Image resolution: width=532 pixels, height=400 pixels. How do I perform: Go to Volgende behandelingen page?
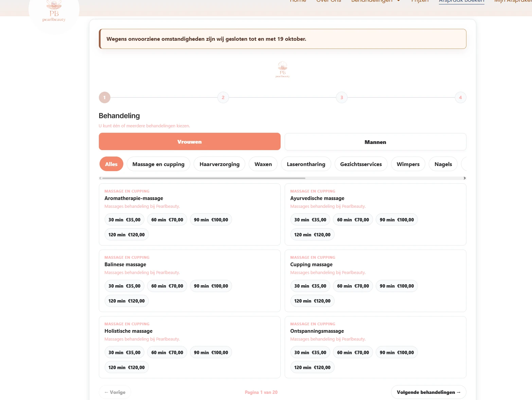429,392
